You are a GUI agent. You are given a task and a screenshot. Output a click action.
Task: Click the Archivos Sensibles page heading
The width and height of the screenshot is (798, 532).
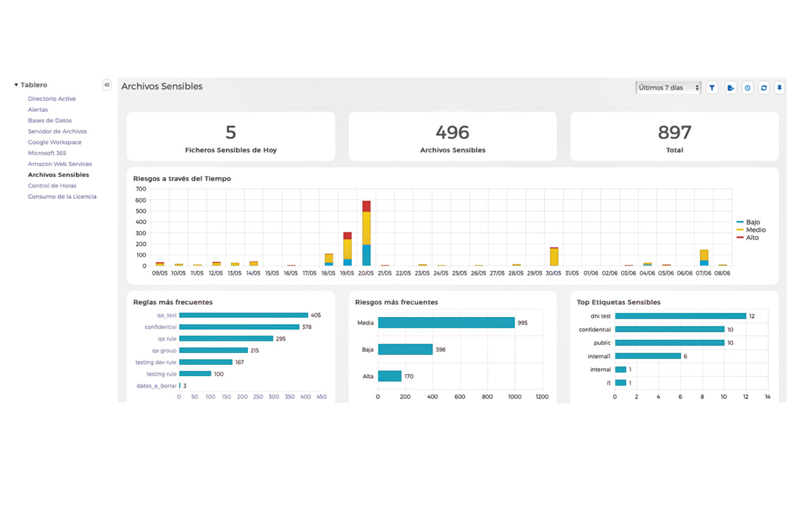click(x=162, y=86)
